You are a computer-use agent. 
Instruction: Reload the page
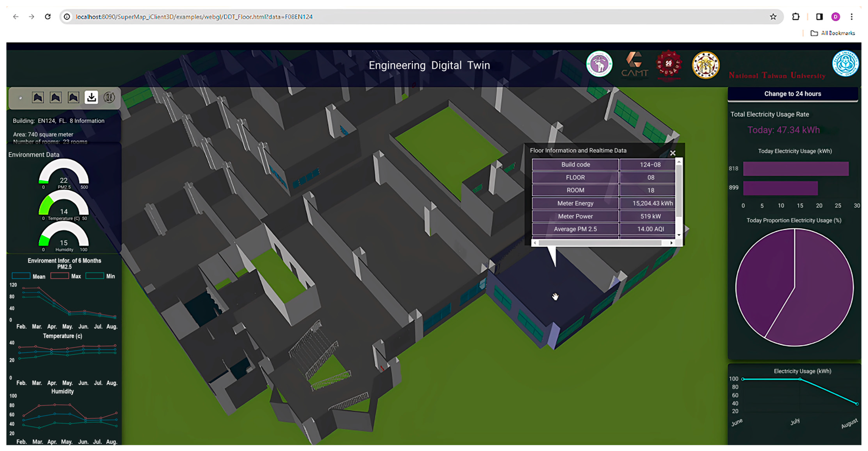tap(48, 16)
